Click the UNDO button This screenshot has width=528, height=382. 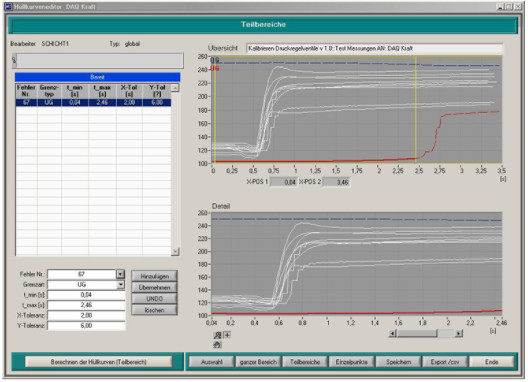(154, 299)
